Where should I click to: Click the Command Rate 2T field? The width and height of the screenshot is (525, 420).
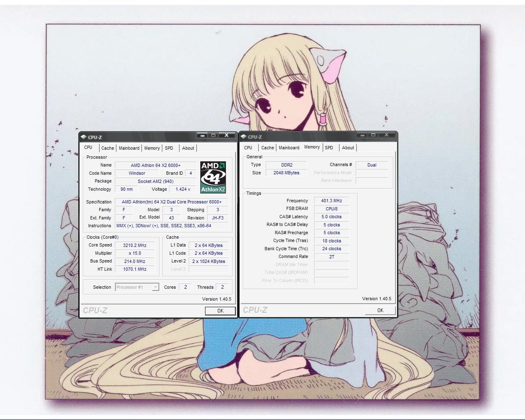(331, 256)
